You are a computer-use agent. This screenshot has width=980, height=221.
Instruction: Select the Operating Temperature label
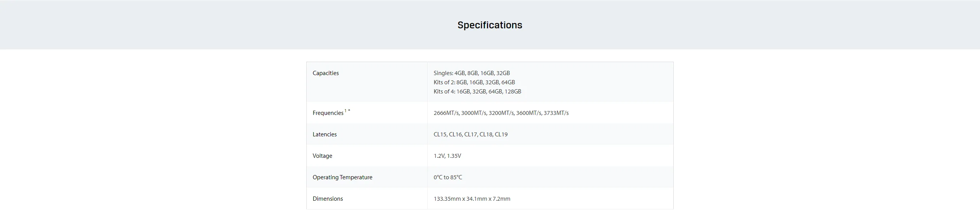[342, 177]
